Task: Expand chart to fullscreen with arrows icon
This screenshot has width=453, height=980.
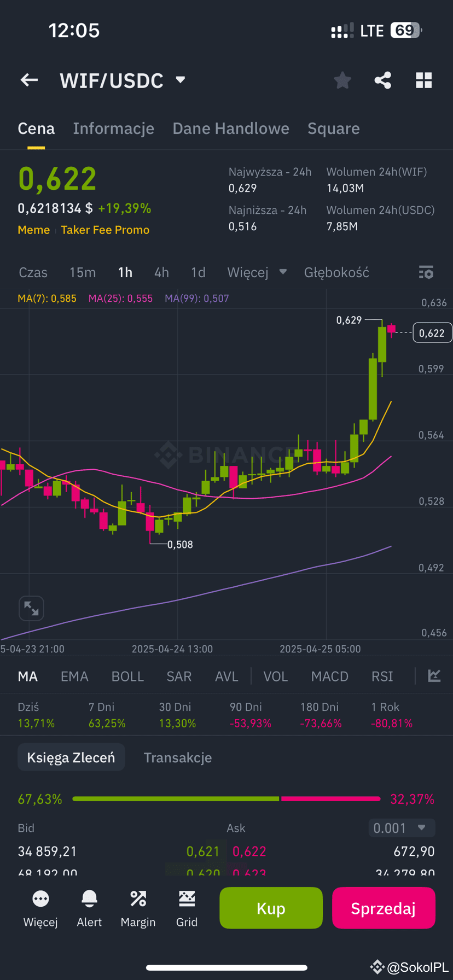Action: [31, 608]
